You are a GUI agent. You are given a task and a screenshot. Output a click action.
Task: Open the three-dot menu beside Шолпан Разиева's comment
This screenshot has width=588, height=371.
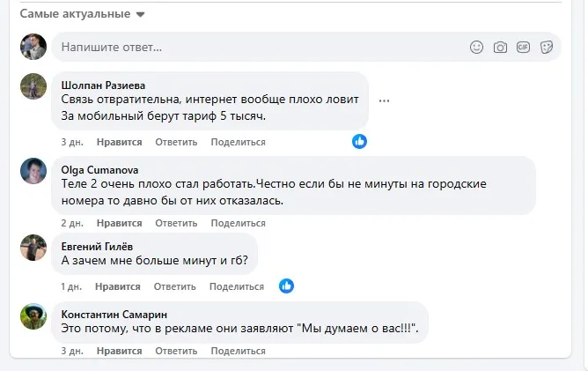(384, 100)
